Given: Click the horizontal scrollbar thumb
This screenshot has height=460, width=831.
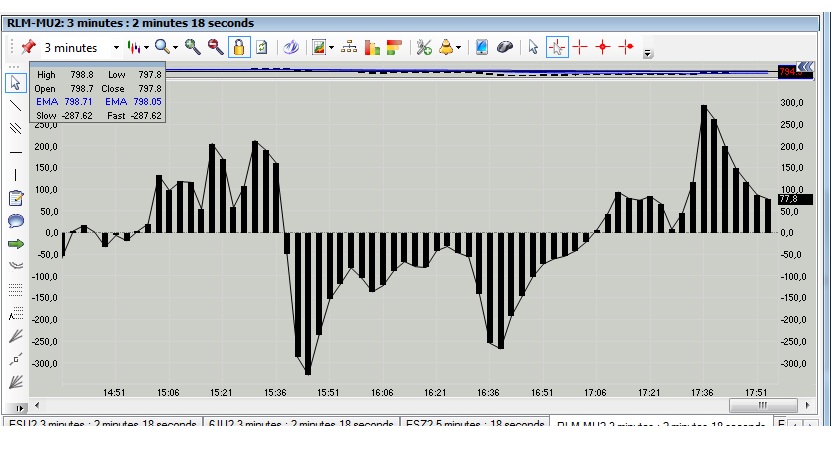Looking at the screenshot, I should pyautogui.click(x=763, y=405).
